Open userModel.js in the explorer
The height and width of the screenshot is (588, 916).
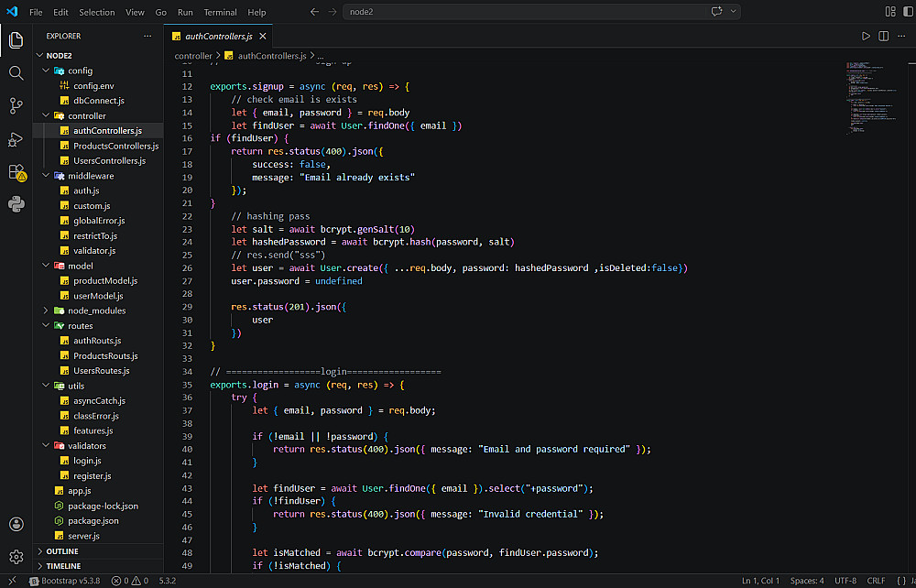coord(97,296)
